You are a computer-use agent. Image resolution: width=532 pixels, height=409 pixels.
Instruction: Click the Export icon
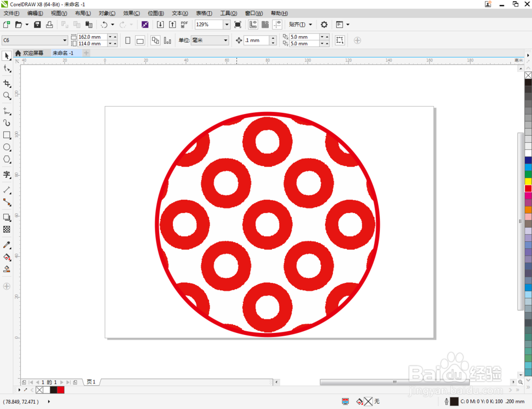click(x=172, y=24)
